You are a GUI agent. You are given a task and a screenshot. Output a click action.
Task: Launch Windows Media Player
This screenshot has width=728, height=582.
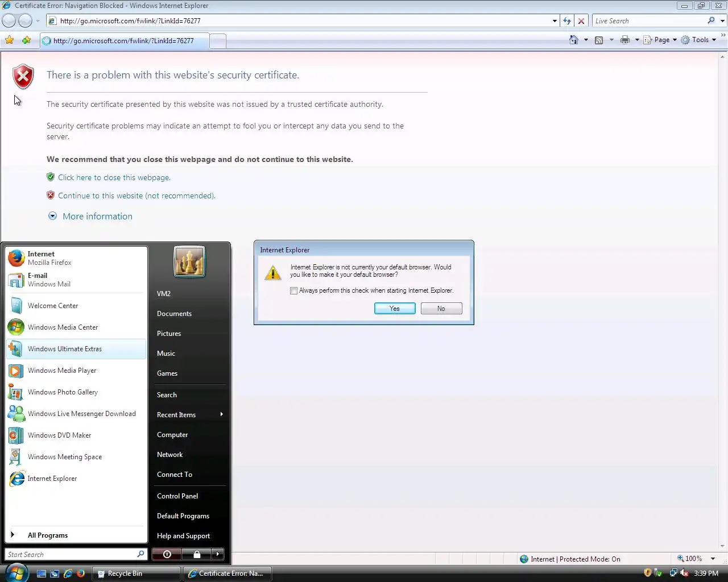pos(76,371)
